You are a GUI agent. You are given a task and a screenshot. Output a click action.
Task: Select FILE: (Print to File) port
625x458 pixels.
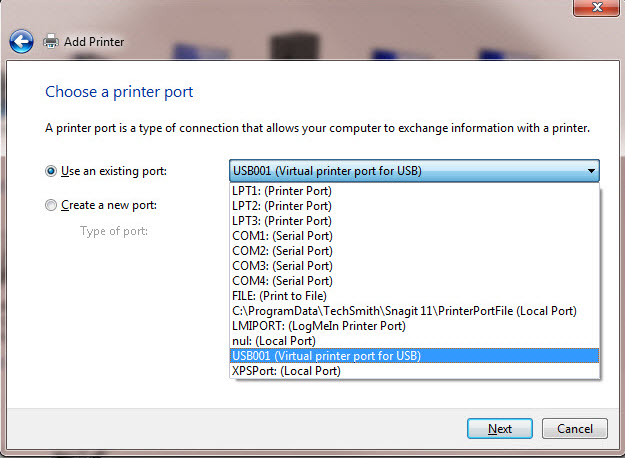pyautogui.click(x=415, y=296)
